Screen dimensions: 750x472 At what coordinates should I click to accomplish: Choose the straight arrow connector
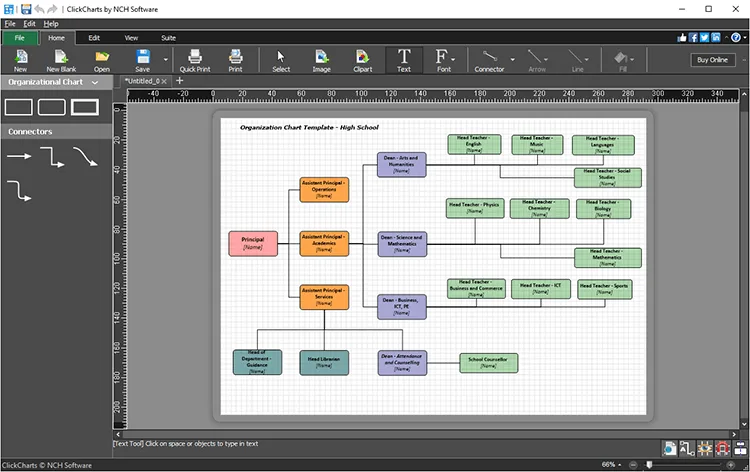point(19,156)
